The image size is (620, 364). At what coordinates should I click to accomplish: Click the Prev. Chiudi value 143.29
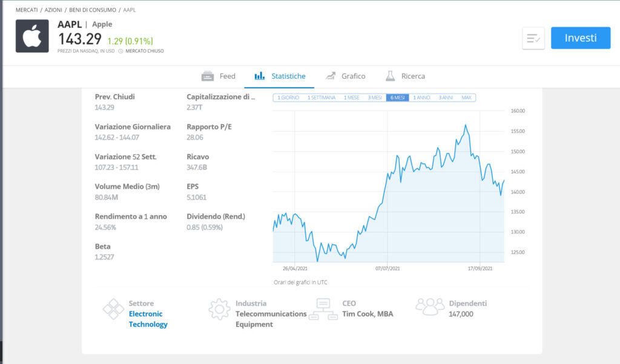104,108
